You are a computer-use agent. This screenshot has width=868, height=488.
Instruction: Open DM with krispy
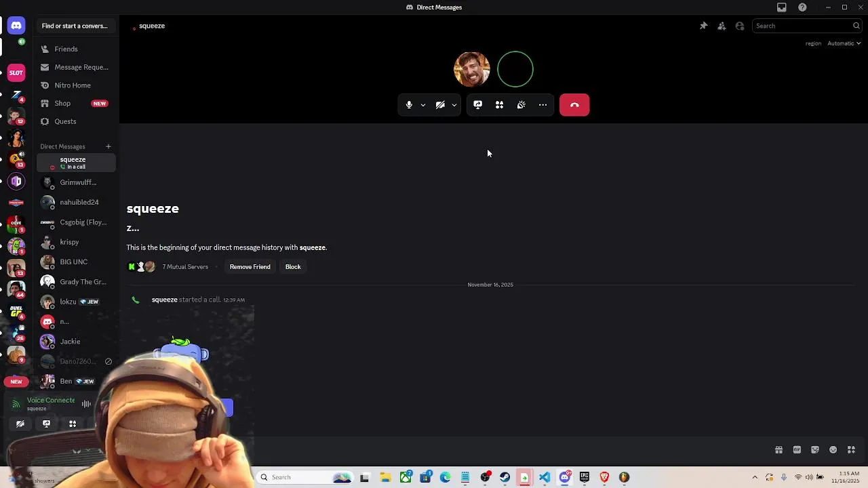[76, 242]
